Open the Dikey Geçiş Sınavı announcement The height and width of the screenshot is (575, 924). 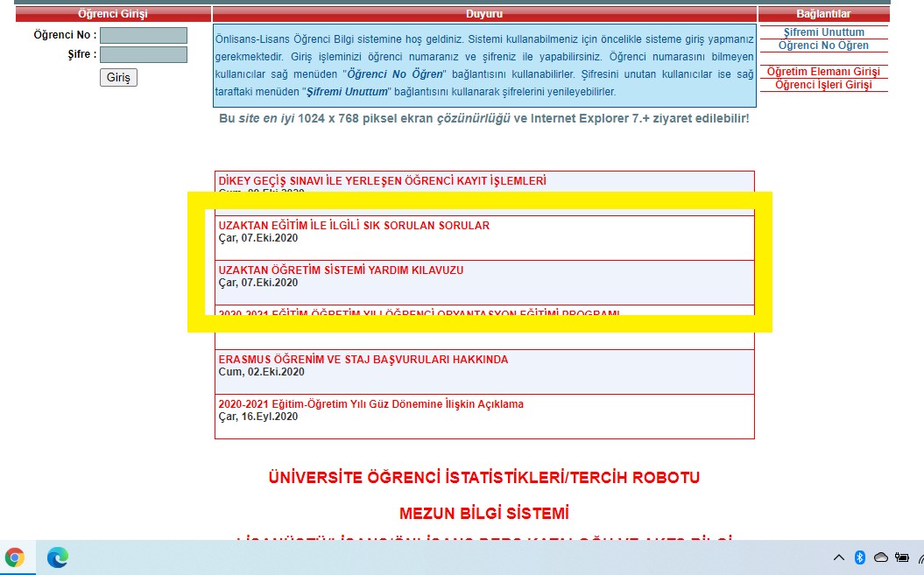pos(382,181)
